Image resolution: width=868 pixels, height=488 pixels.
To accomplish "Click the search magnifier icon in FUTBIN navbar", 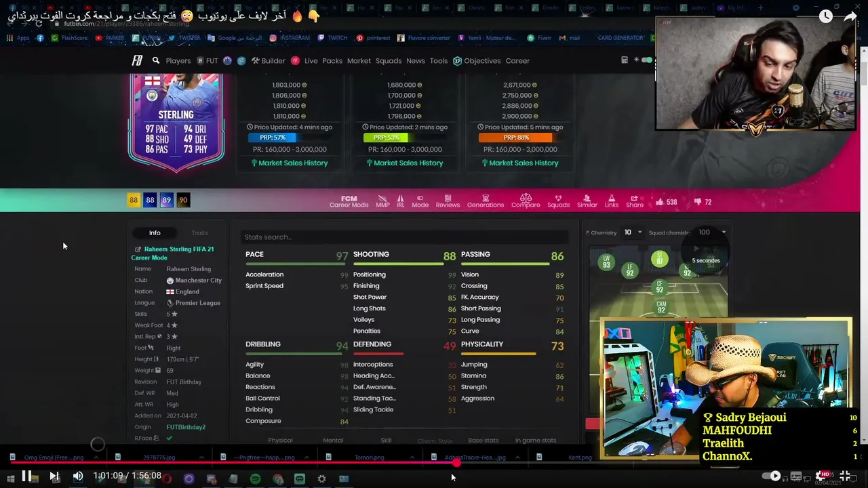I will 156,60.
